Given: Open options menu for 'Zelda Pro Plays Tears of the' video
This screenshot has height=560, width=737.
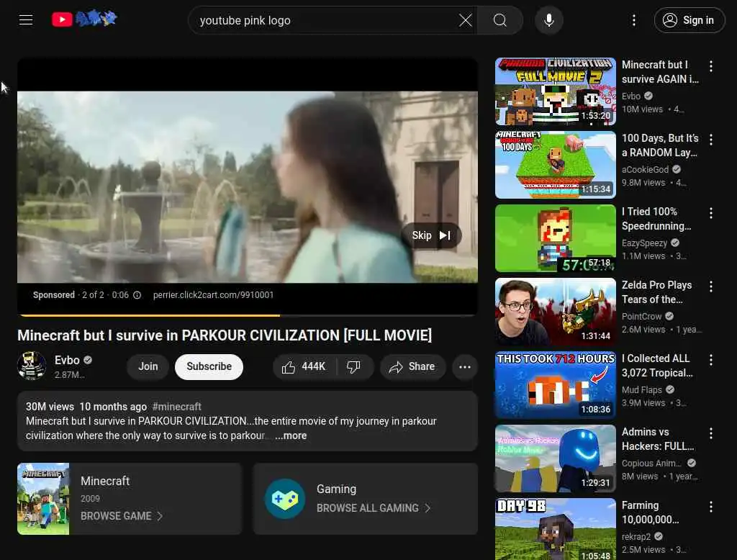Looking at the screenshot, I should tap(711, 286).
